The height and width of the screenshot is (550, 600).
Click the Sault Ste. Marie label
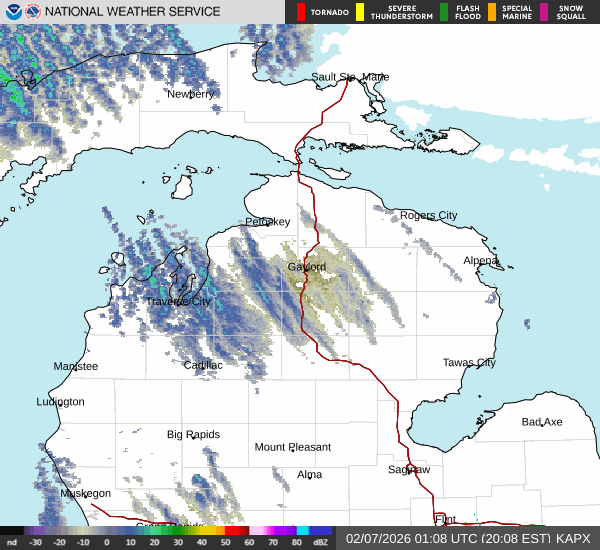pyautogui.click(x=349, y=77)
